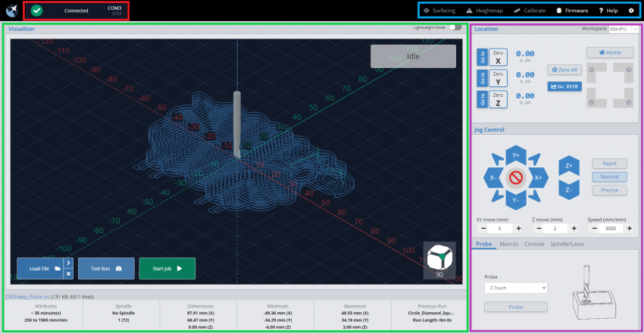Jog the X- axis arrow
Viewport: 644px width, 334px height.
[x=492, y=177]
